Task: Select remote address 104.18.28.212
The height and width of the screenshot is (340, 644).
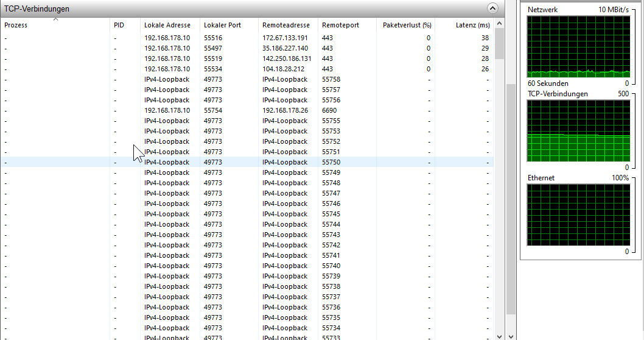Action: [284, 69]
